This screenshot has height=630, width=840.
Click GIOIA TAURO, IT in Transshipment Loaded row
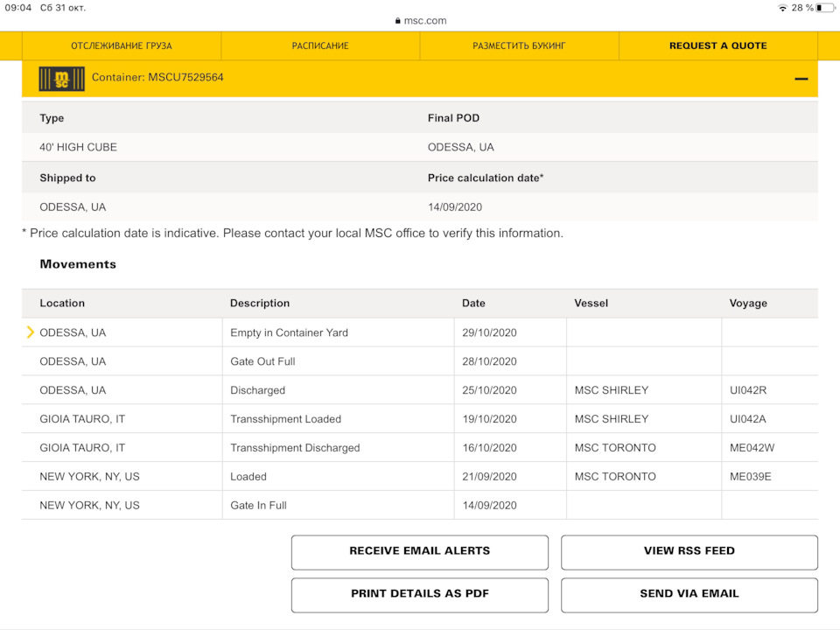(82, 419)
